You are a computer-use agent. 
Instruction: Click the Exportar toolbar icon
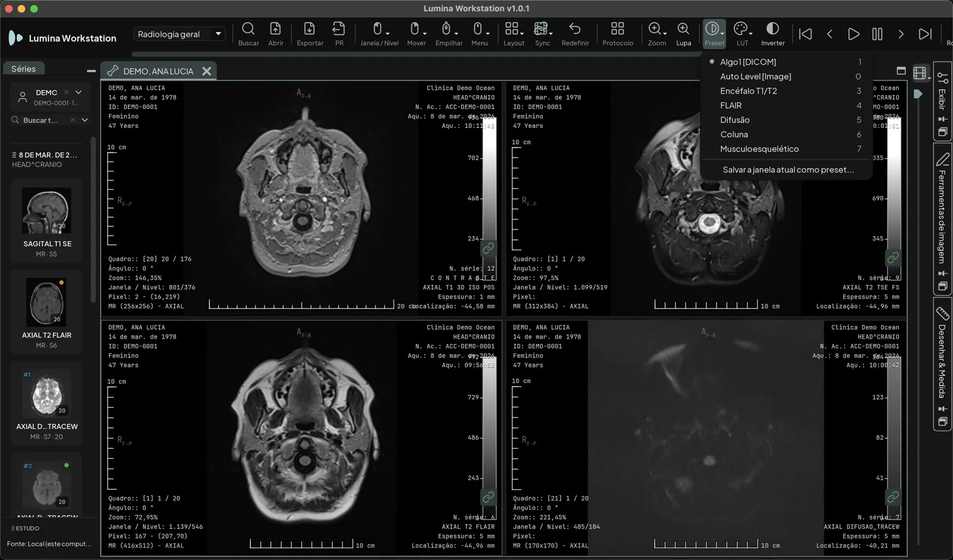click(310, 34)
